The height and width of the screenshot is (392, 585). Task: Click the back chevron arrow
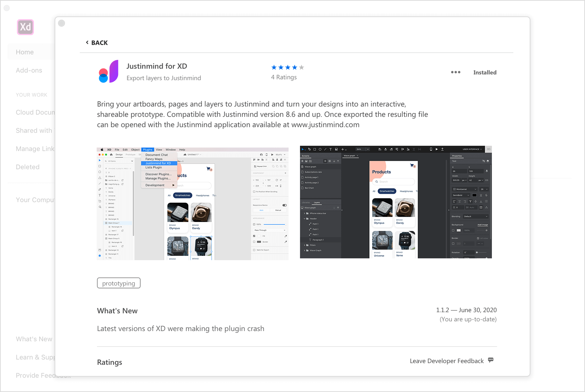pos(87,42)
